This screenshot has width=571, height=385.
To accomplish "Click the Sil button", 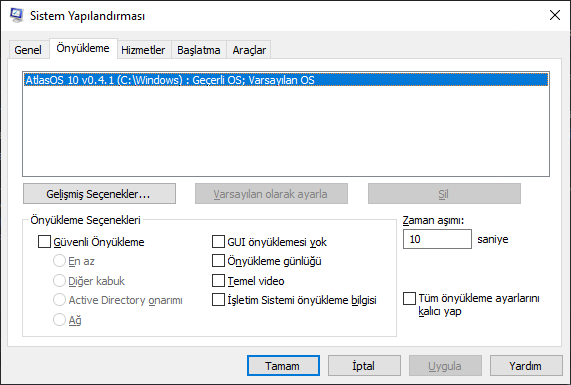I will [x=444, y=194].
